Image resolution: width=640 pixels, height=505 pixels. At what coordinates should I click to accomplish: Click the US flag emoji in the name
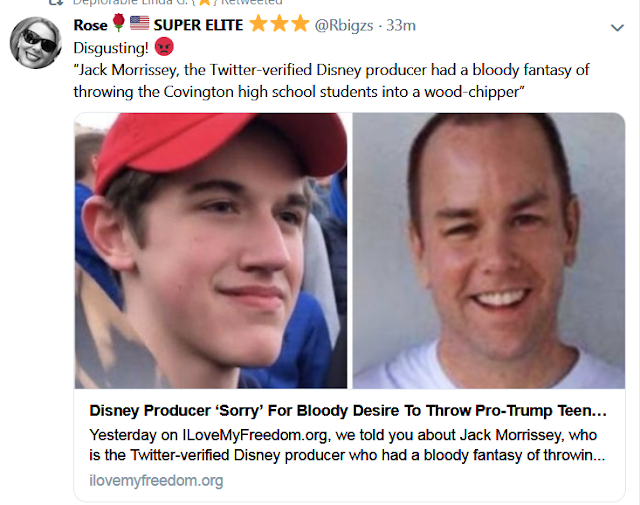pyautogui.click(x=137, y=24)
